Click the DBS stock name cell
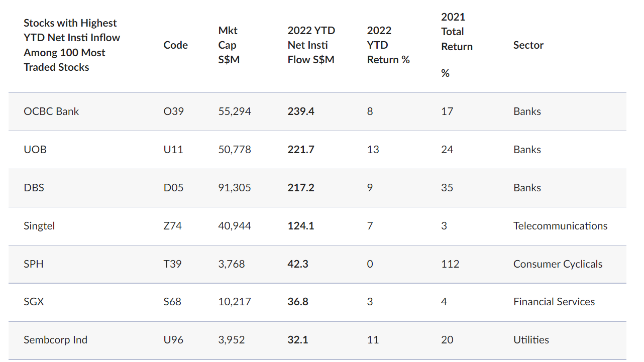The image size is (644, 362). click(x=34, y=188)
